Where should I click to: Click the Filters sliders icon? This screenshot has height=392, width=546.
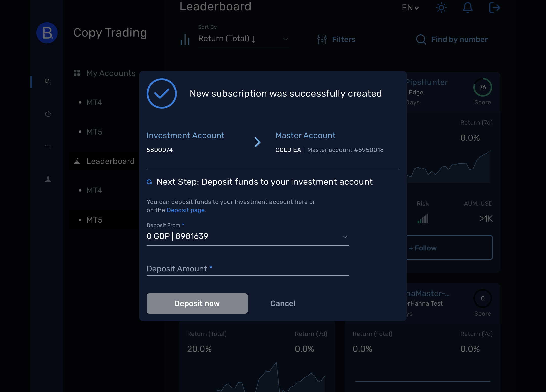pyautogui.click(x=322, y=39)
